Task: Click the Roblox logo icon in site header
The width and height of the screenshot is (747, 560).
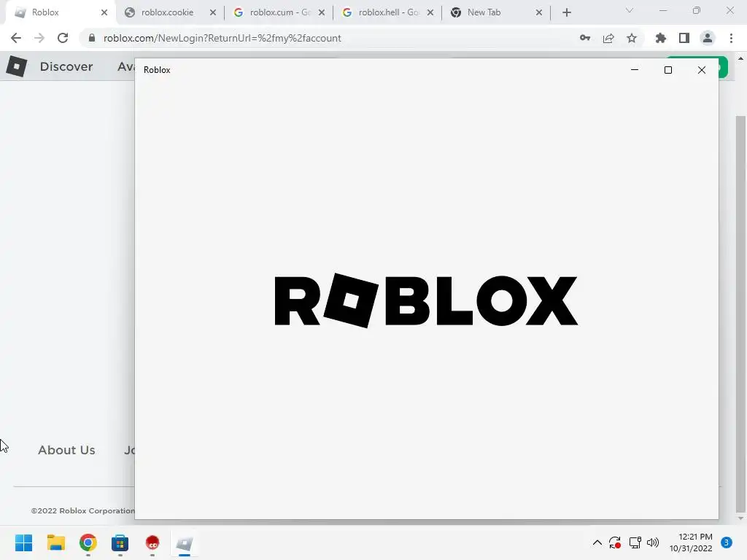Action: (x=17, y=66)
